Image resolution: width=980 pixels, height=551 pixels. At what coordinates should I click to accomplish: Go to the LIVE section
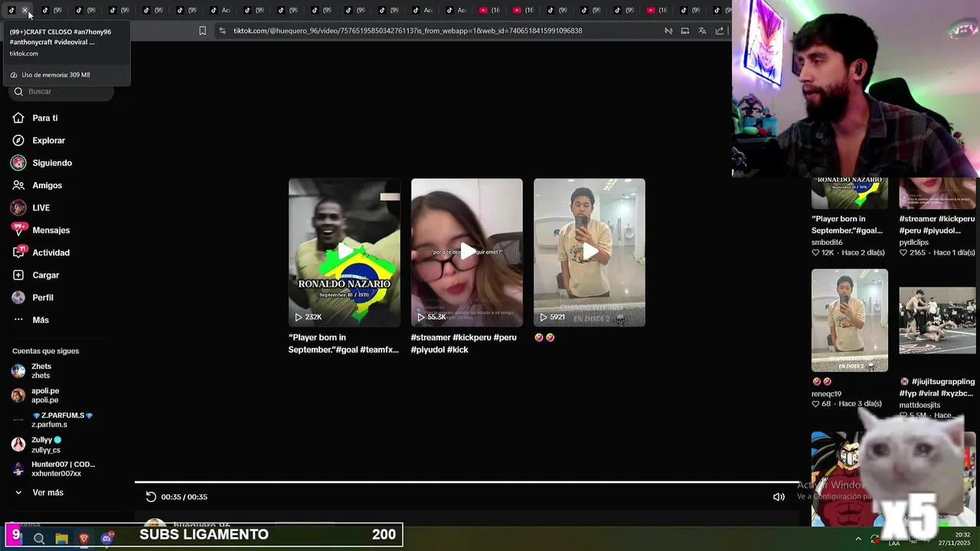pos(41,207)
